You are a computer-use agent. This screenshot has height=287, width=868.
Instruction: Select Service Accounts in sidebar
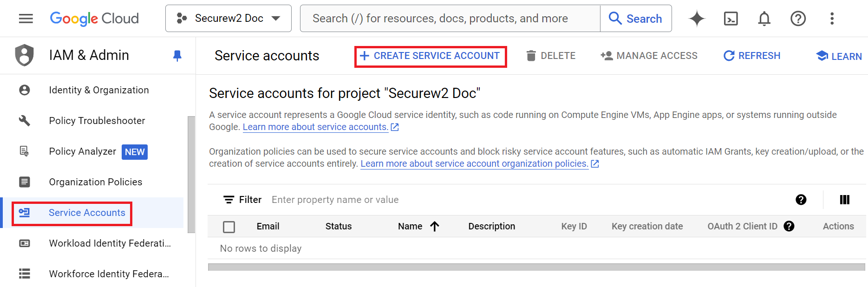coord(87,213)
